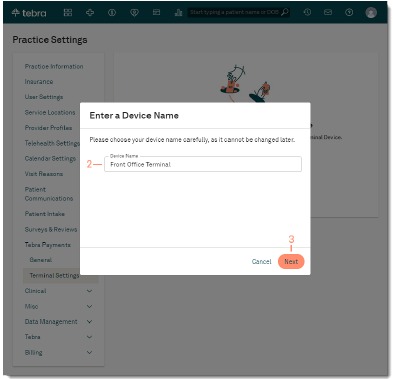Click the Device Name input field
The width and height of the screenshot is (393, 379).
pos(203,164)
